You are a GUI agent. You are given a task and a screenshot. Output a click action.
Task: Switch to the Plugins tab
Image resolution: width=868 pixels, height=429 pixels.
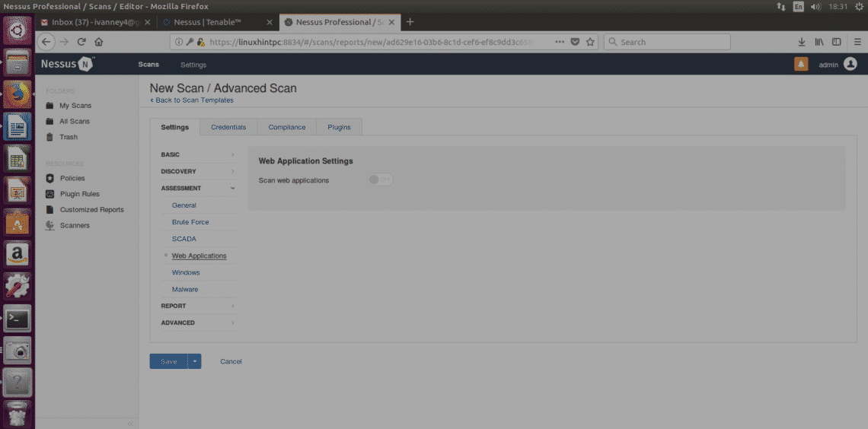(340, 127)
